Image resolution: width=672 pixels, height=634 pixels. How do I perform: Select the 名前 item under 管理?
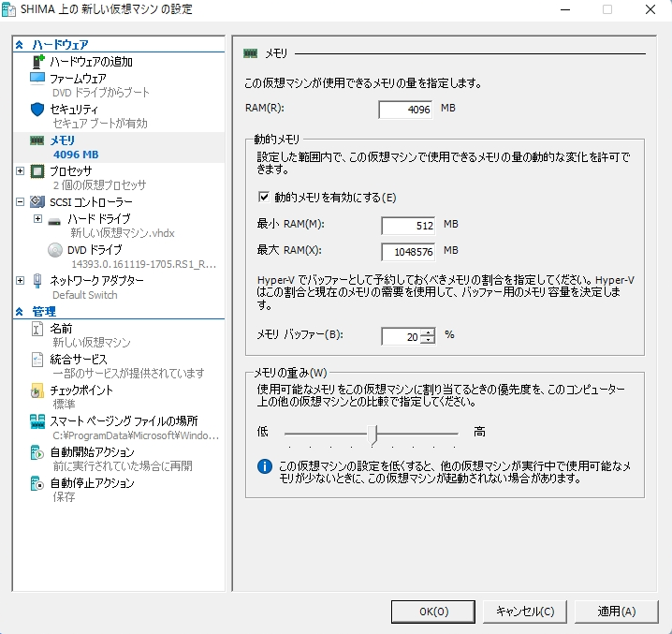click(61, 329)
